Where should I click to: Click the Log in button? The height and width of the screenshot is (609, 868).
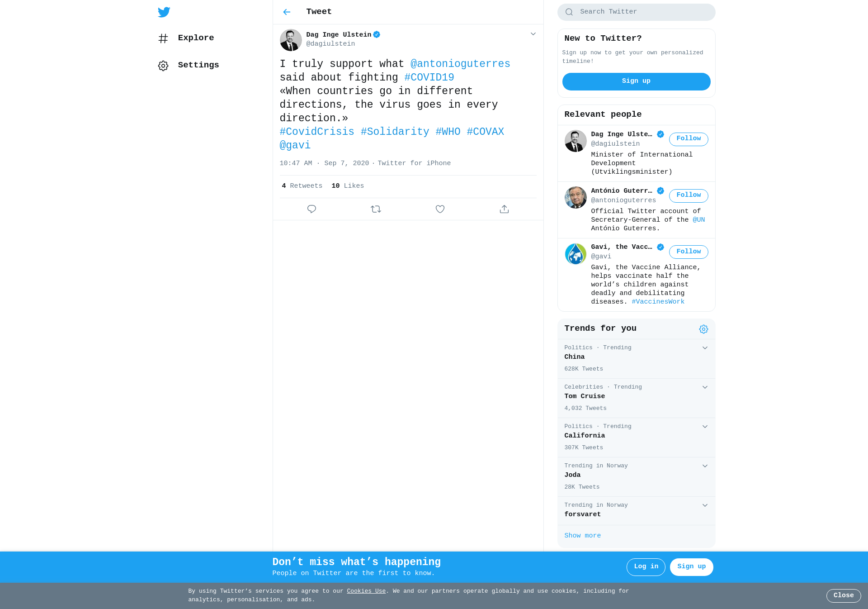click(x=646, y=567)
